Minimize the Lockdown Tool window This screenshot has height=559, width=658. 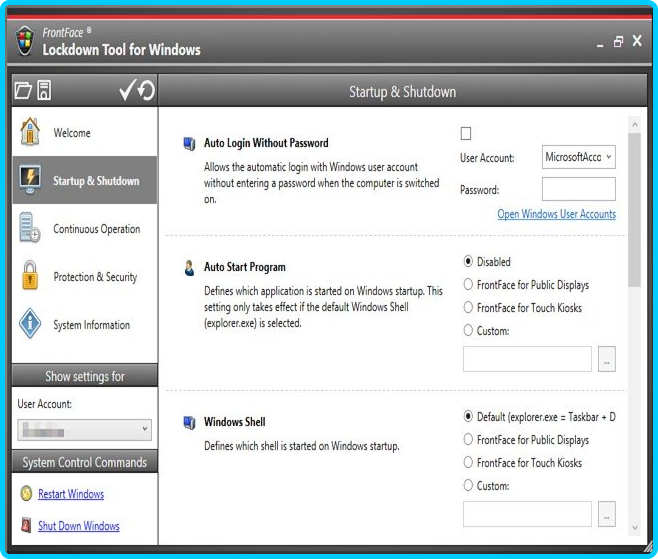600,44
